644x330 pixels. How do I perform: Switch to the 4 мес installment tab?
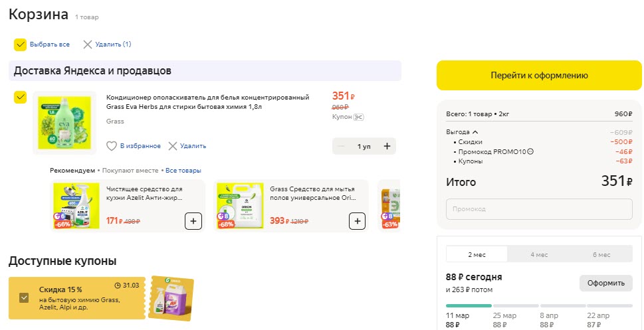[x=539, y=254]
